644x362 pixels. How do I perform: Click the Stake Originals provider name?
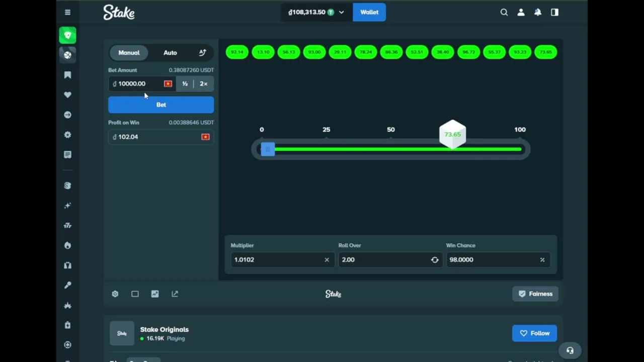point(165,329)
